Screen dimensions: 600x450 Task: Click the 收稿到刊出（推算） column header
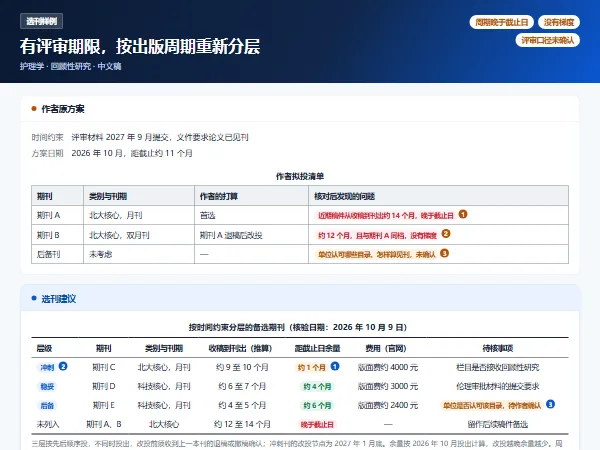[x=240, y=348]
